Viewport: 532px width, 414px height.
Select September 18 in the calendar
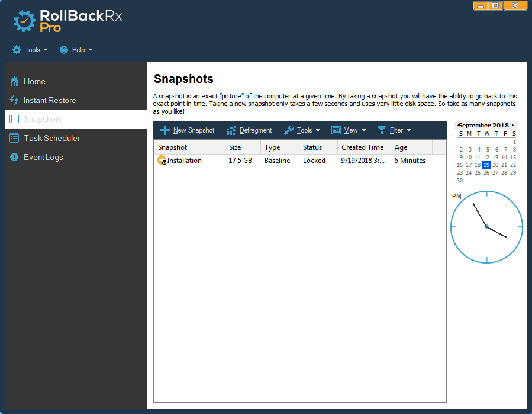[x=478, y=165]
